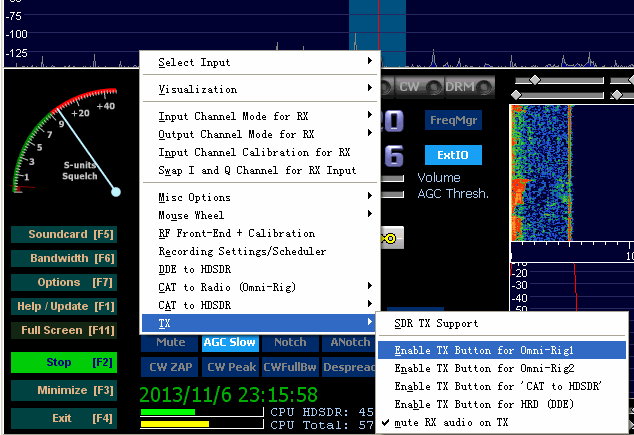Viewport: 634px width, 435px height.
Task: Open the ExtIO dialog
Action: pos(453,155)
